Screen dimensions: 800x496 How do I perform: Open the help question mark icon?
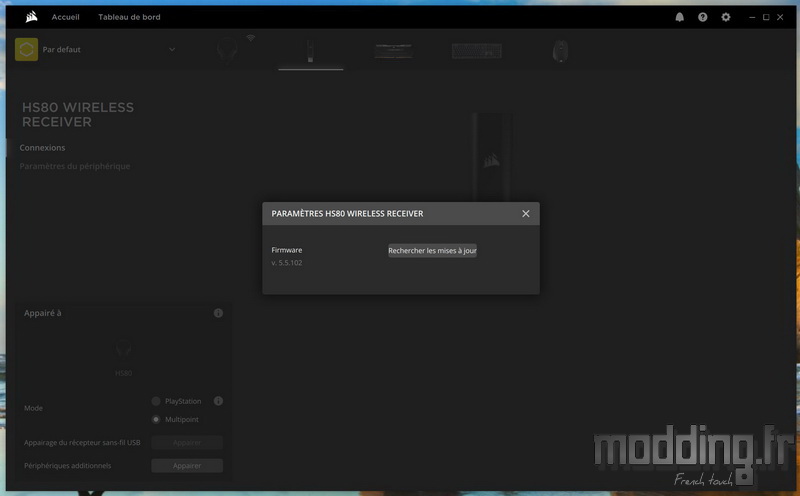coord(703,17)
